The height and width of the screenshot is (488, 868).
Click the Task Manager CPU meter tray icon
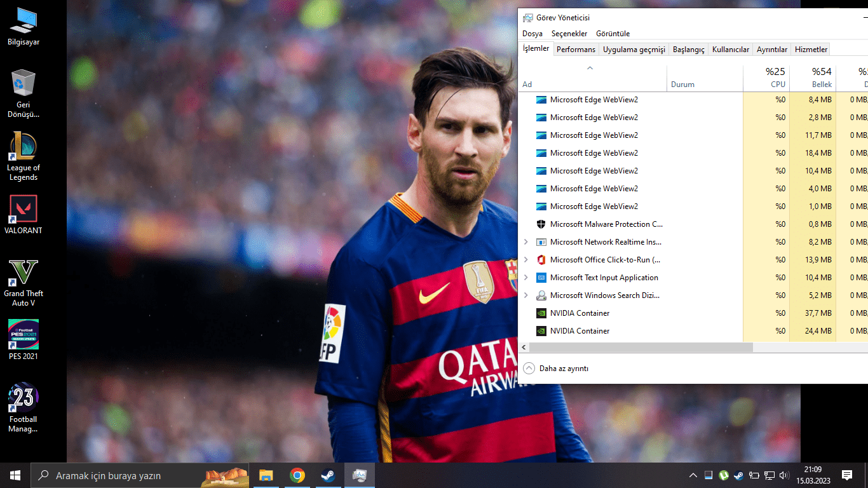[x=709, y=475]
